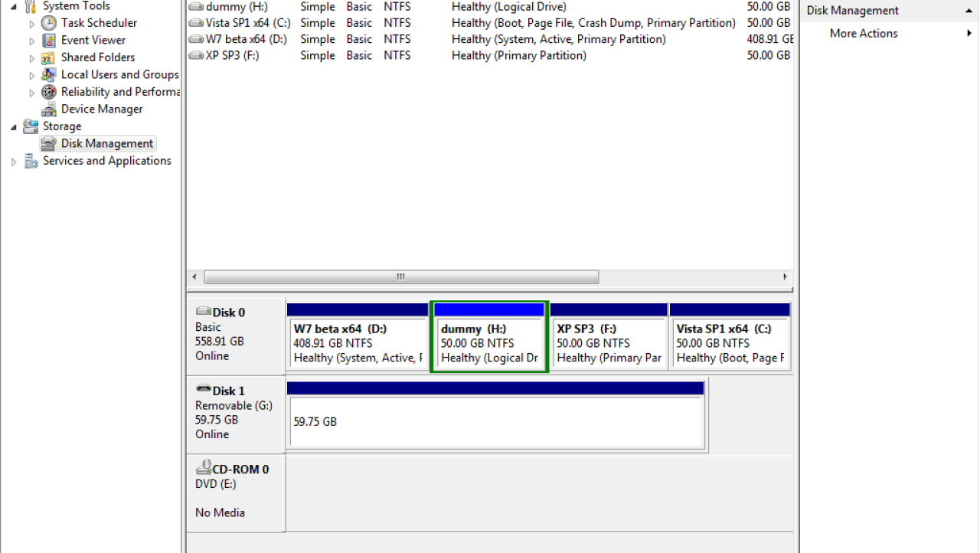Screen dimensions: 980x553
Task: Click the Reliability and Performance icon
Action: pyautogui.click(x=49, y=92)
